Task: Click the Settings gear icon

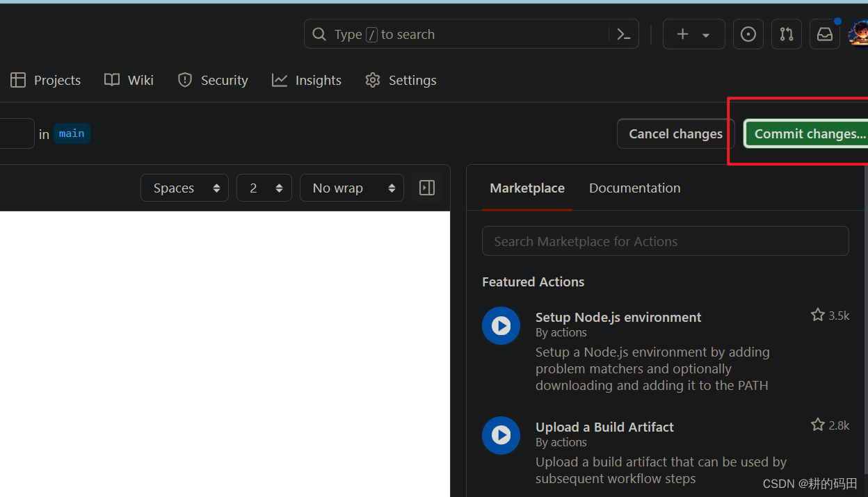Action: 373,80
